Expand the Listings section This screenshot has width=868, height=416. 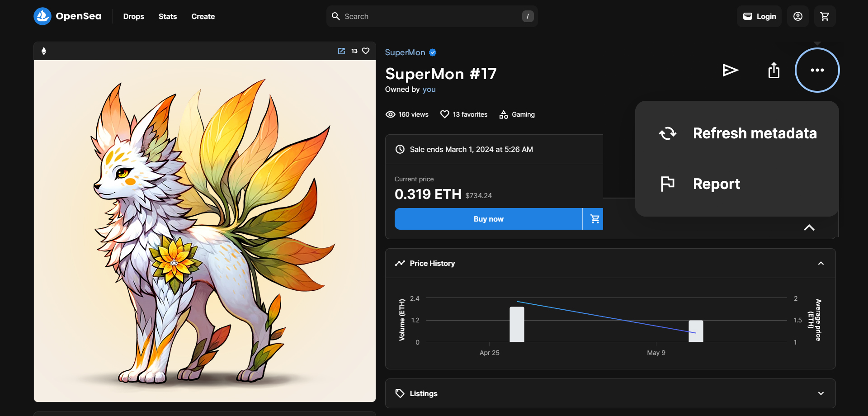(821, 393)
